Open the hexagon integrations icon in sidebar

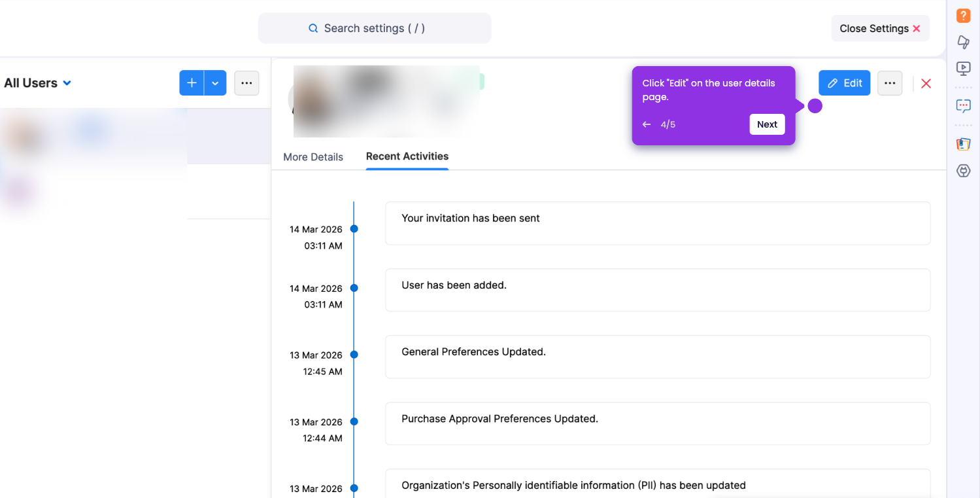pos(963,171)
